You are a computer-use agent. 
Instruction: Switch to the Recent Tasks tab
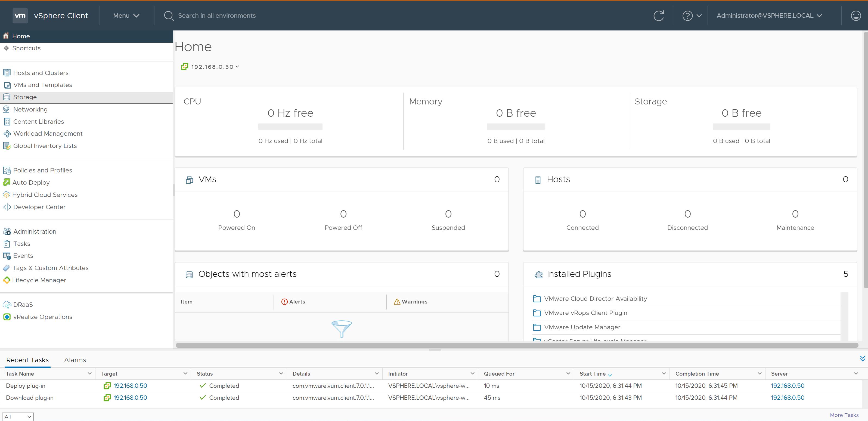pos(28,360)
